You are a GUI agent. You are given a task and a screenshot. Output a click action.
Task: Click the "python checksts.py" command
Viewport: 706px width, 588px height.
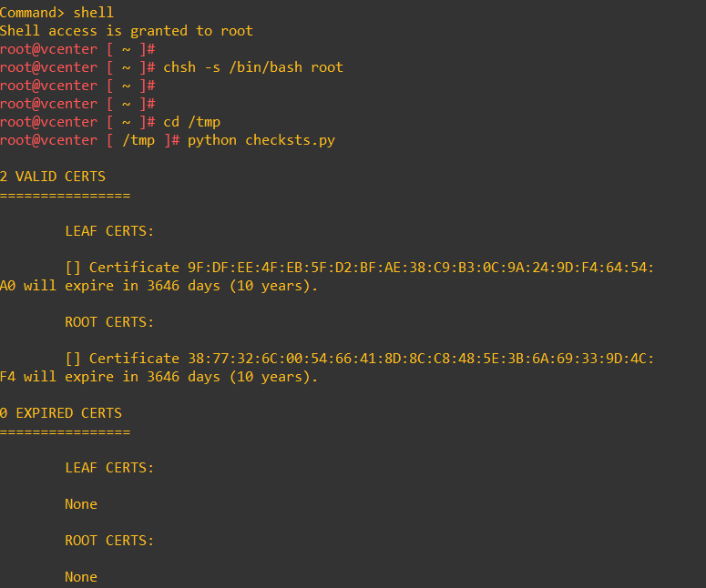(x=261, y=140)
